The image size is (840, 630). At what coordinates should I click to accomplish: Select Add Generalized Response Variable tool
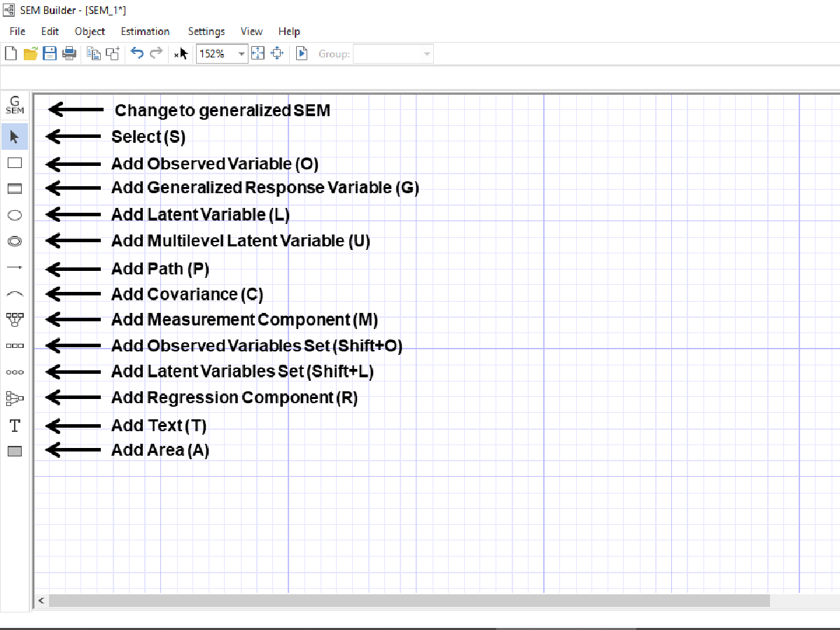(x=15, y=189)
